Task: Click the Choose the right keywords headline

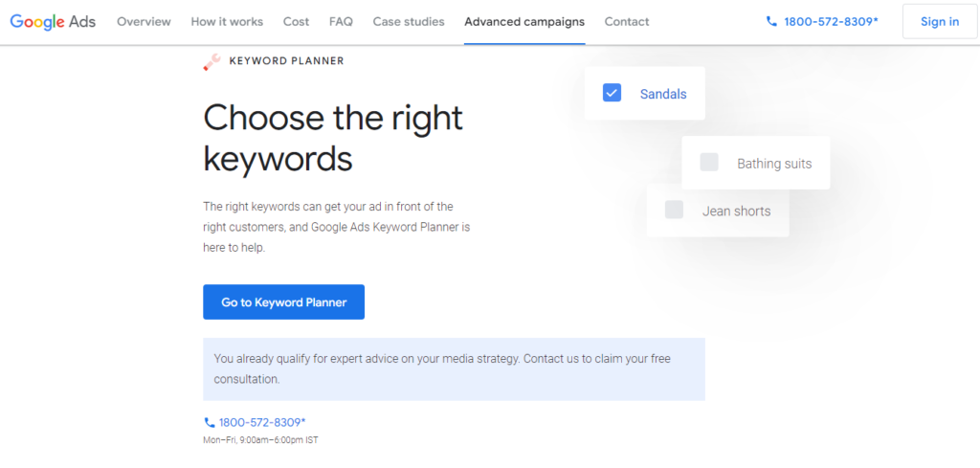Action: point(333,138)
